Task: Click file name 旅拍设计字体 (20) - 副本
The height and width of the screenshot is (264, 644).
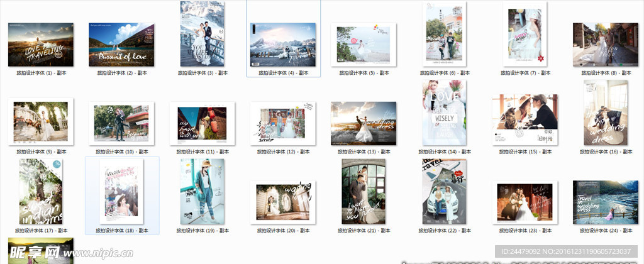Action: point(284,231)
